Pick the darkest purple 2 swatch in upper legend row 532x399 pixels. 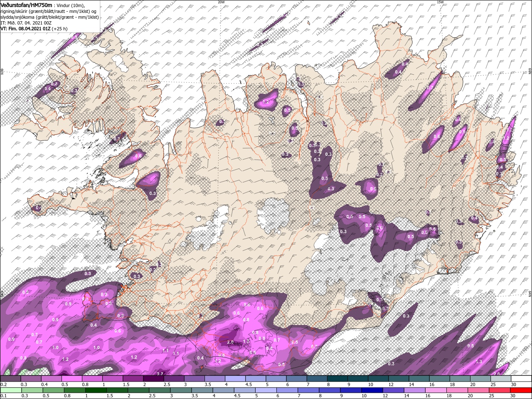click(x=153, y=379)
